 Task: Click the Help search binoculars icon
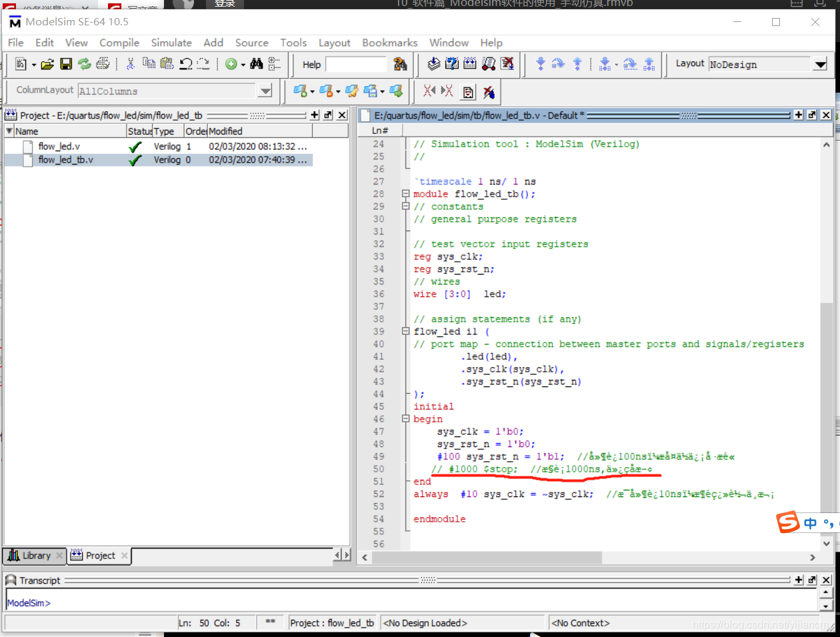coord(400,64)
